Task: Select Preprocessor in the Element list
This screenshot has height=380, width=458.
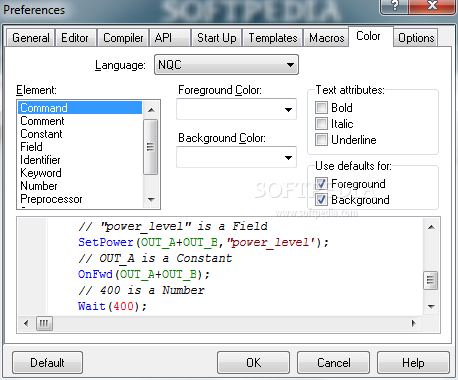Action: point(80,199)
